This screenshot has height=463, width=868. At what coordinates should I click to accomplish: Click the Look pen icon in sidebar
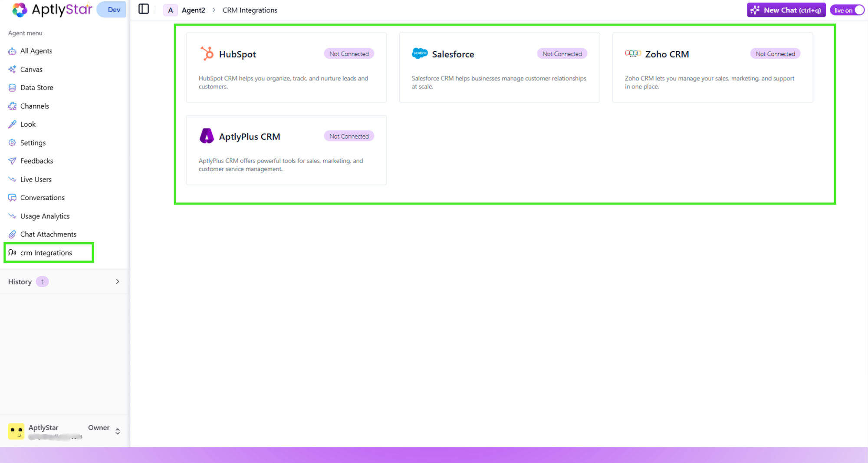(12, 124)
